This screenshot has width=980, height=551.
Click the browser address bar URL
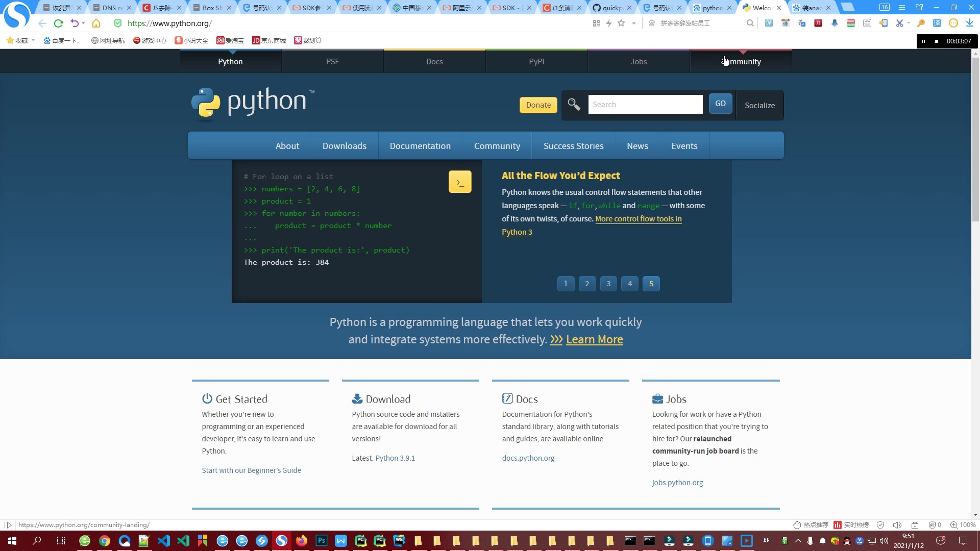169,23
